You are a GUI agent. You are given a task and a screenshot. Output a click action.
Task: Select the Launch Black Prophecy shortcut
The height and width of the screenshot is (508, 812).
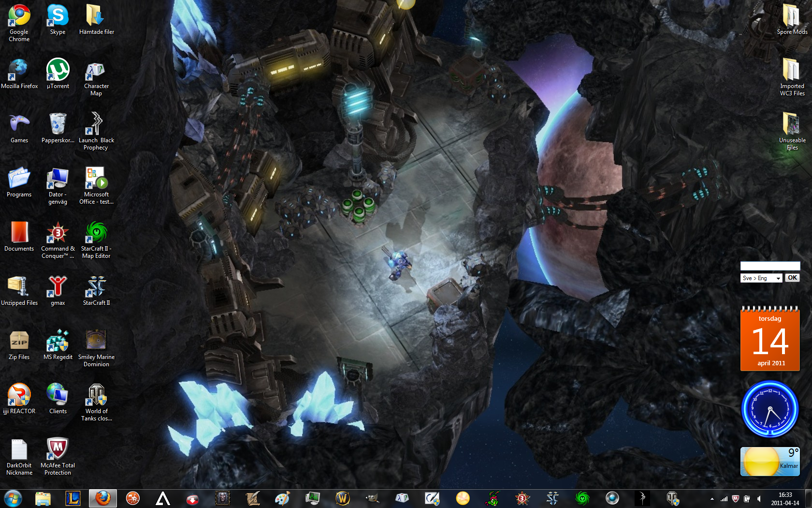[96, 132]
